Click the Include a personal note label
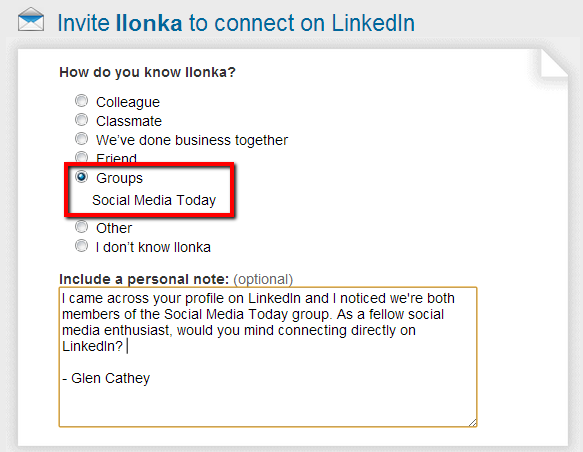The width and height of the screenshot is (583, 452). [144, 279]
